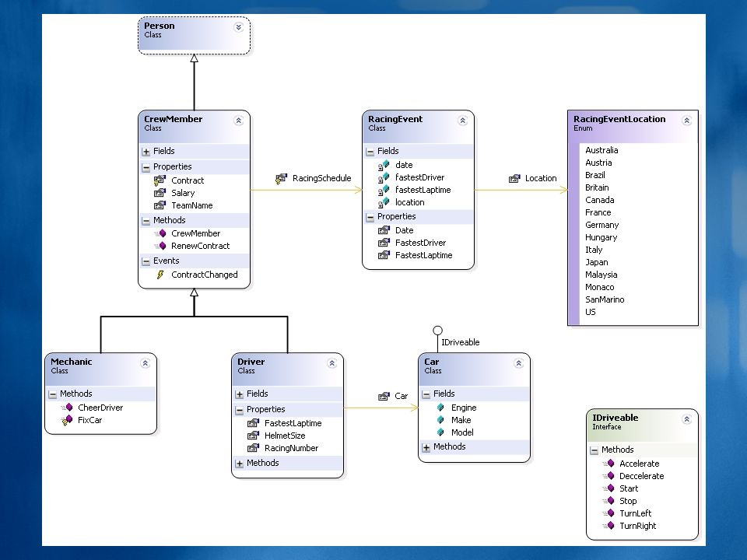The height and width of the screenshot is (560, 747).
Task: Collapse the Methods section in IDriveable
Action: tap(594, 450)
